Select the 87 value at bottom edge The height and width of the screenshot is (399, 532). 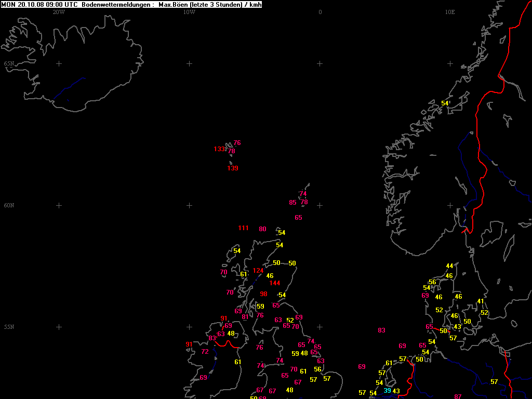pyautogui.click(x=458, y=396)
